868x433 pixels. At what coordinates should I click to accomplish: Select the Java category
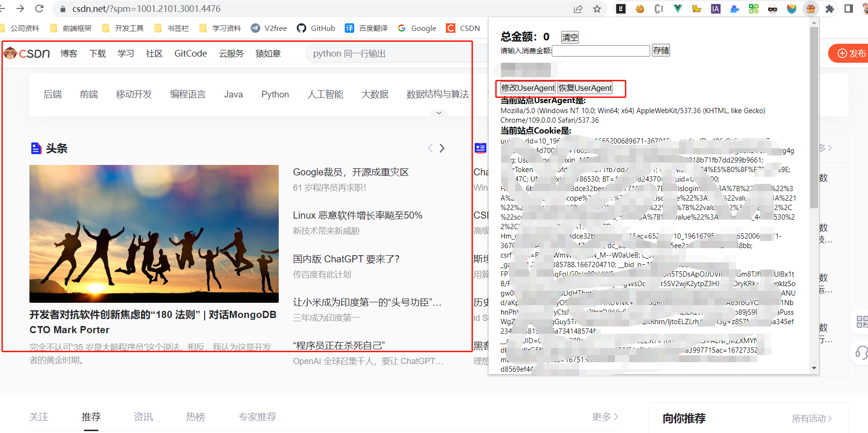click(x=233, y=94)
